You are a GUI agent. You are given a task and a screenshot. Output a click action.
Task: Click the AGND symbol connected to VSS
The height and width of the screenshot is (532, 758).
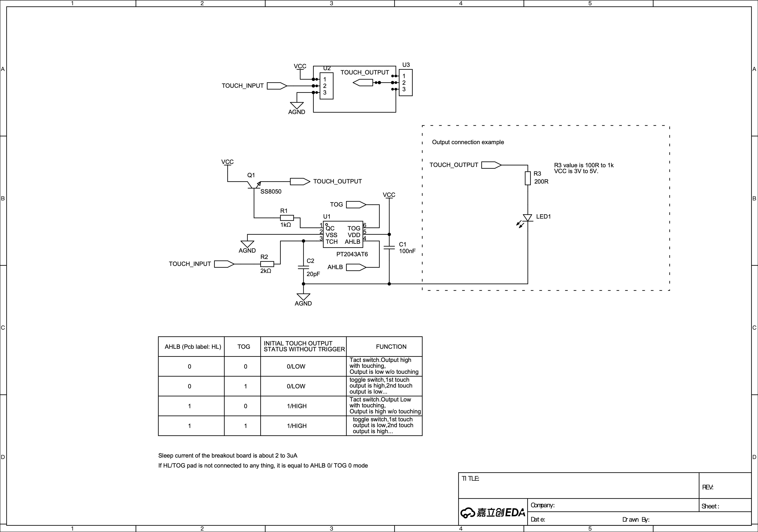(x=247, y=244)
